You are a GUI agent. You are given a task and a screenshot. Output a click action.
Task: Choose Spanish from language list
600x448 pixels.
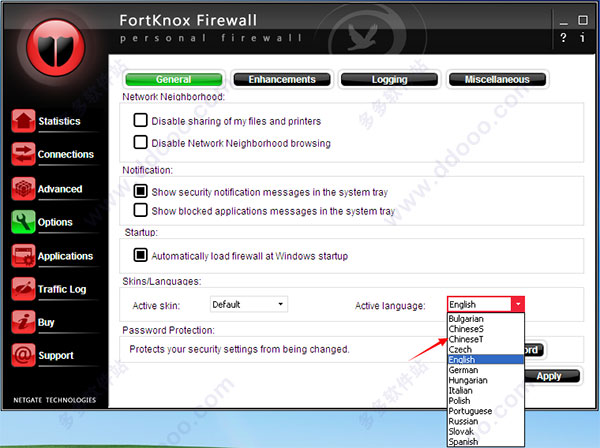tap(486, 442)
